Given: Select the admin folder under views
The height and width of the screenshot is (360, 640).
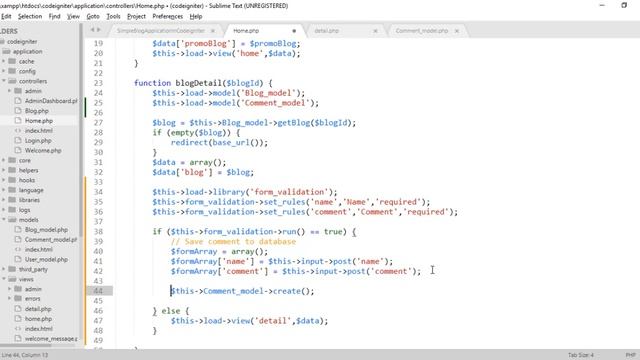Looking at the screenshot, I should [33, 289].
